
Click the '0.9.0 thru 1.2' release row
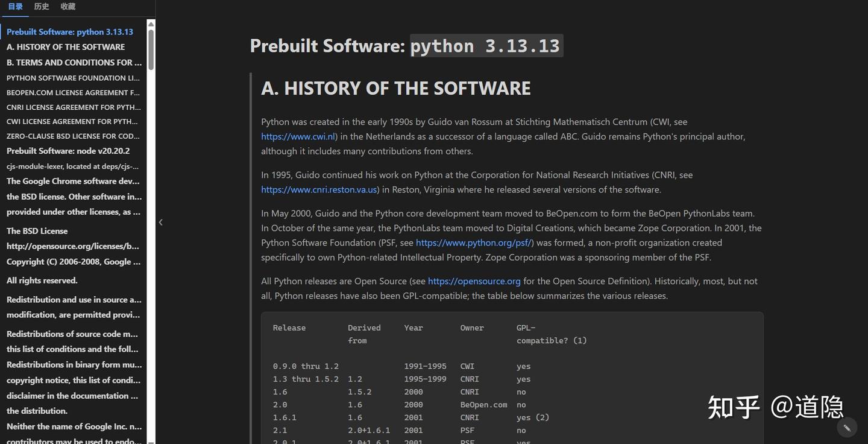(306, 366)
